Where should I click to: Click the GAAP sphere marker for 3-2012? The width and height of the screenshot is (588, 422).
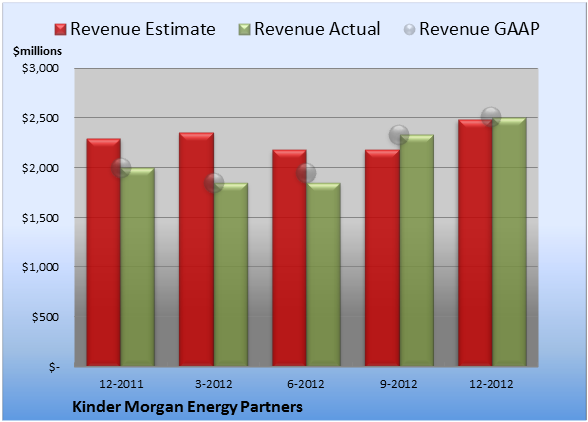214,183
